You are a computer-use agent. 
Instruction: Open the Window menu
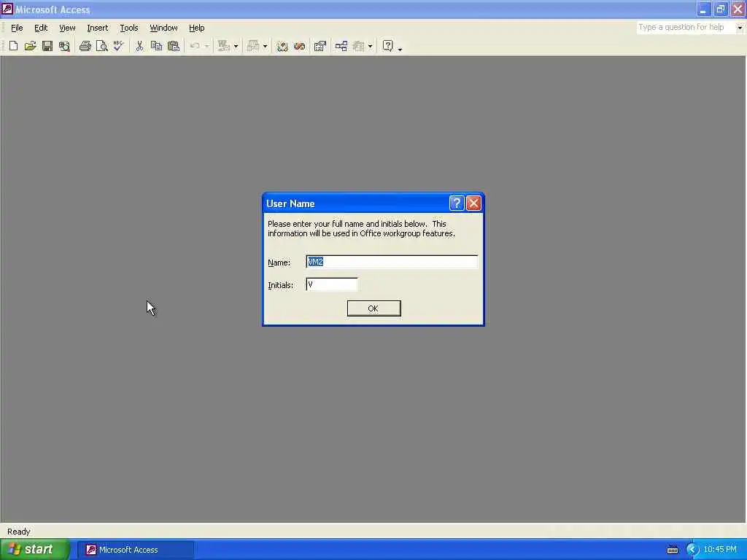(163, 28)
